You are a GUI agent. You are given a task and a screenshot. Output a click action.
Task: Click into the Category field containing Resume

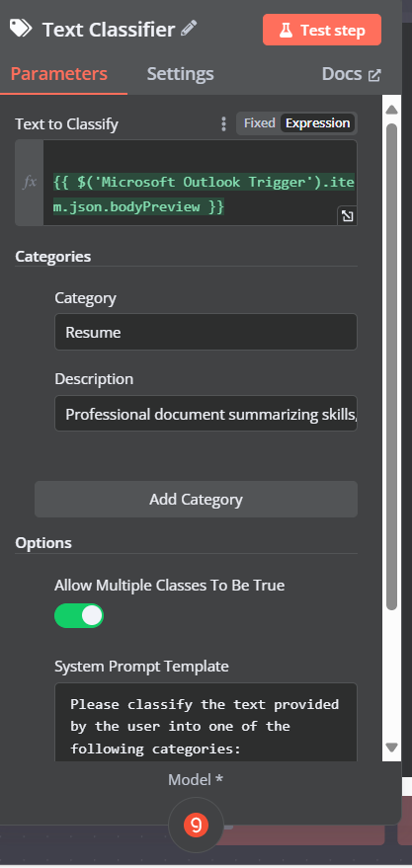pos(206,332)
